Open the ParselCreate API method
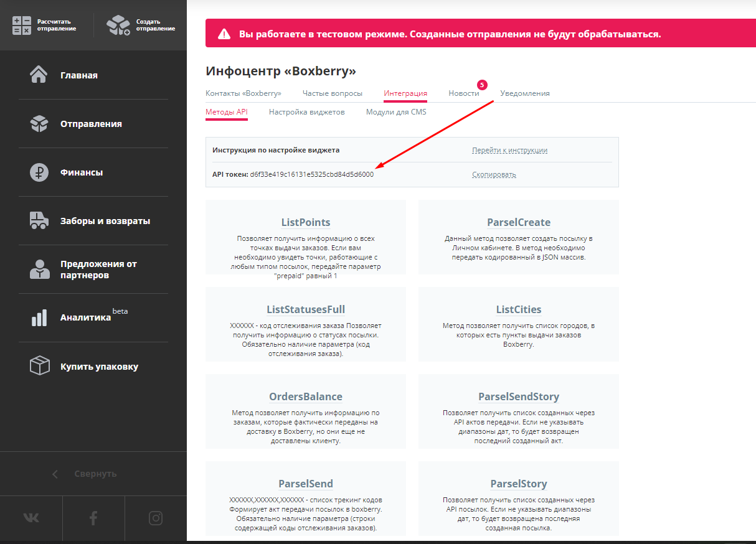 pyautogui.click(x=519, y=222)
